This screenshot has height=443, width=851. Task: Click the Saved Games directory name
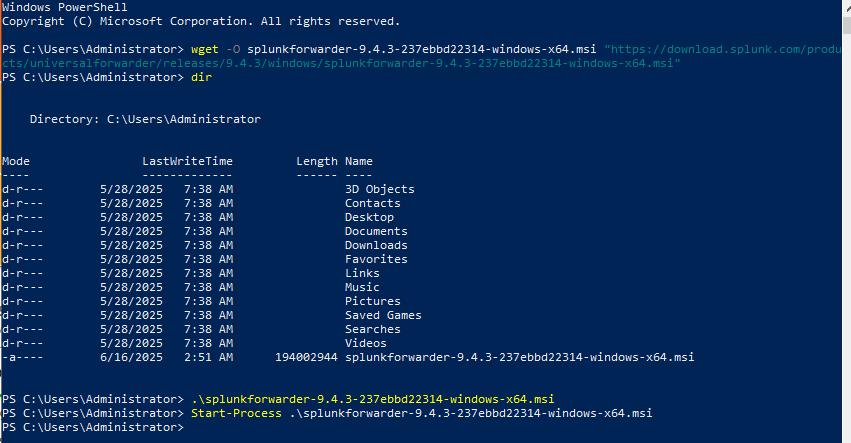point(383,315)
